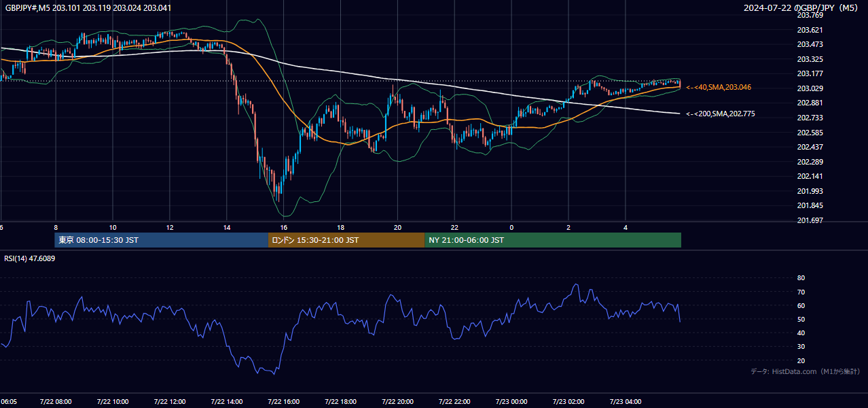Select the 200 SMA 202.775 label
This screenshot has width=868, height=408.
[721, 114]
